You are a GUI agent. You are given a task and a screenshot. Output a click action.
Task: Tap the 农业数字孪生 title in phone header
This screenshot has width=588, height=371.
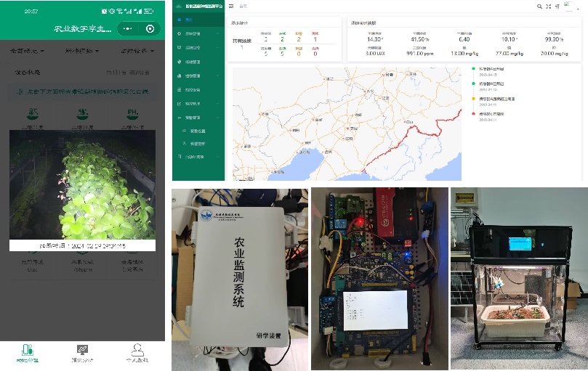click(x=83, y=29)
